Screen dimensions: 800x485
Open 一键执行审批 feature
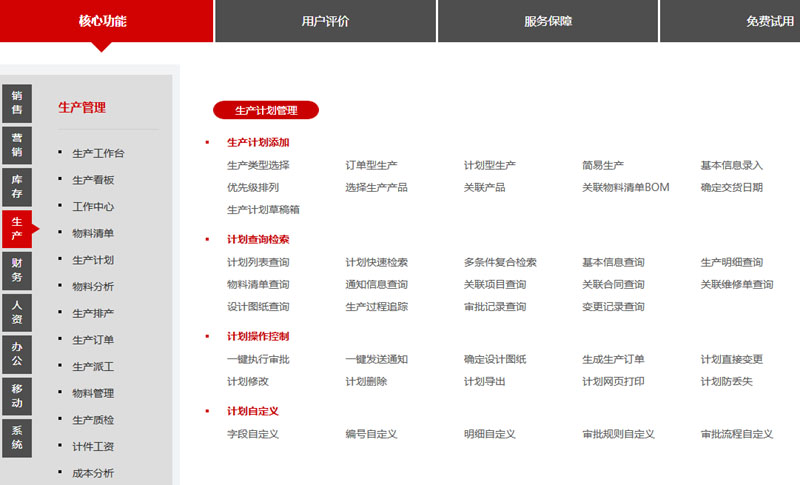258,360
